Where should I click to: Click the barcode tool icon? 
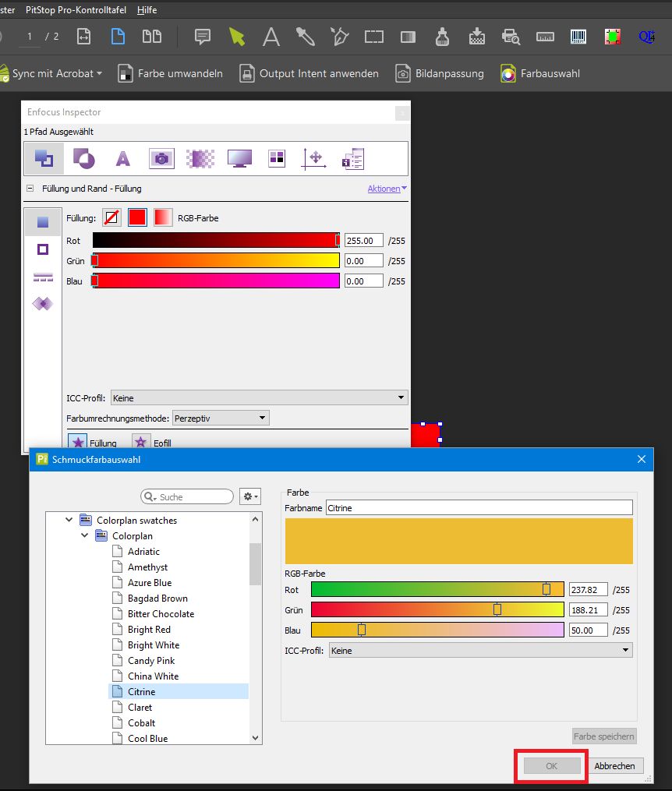coord(578,37)
